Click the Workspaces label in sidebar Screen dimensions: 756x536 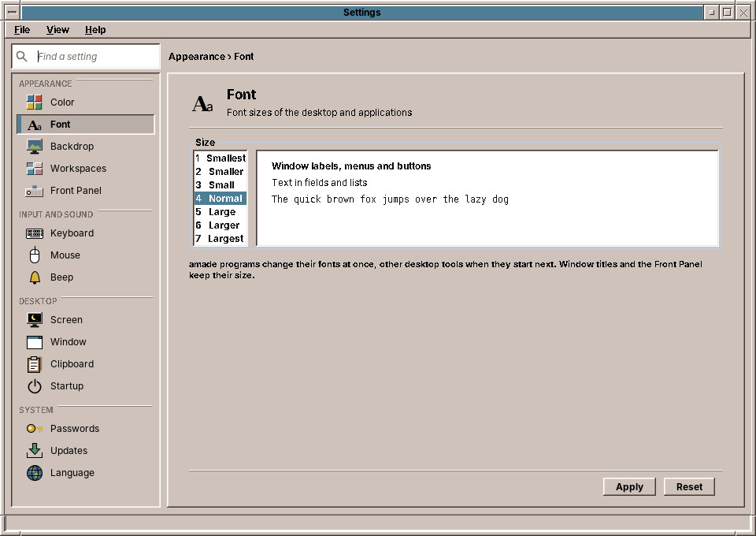pos(78,169)
